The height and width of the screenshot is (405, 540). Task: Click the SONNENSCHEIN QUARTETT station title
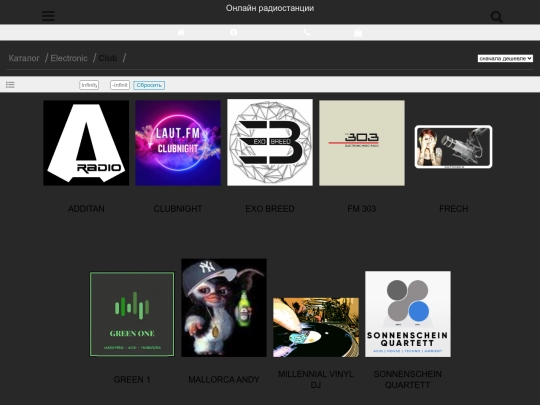coord(408,380)
